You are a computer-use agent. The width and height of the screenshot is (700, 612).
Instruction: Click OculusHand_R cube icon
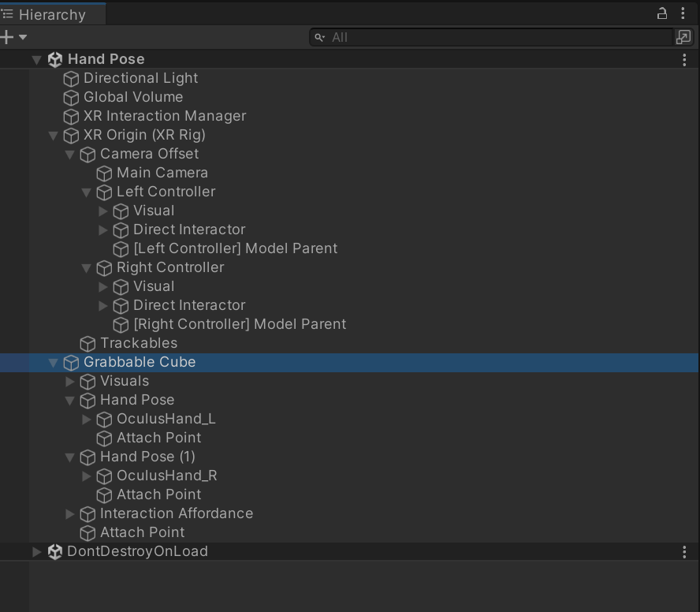pyautogui.click(x=104, y=476)
